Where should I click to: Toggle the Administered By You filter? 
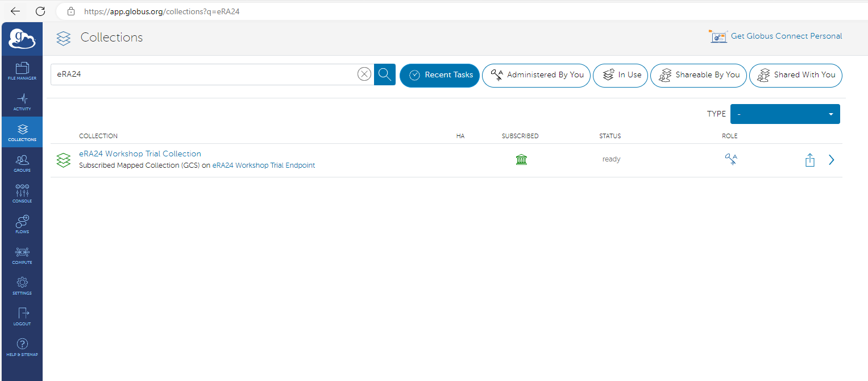537,75
